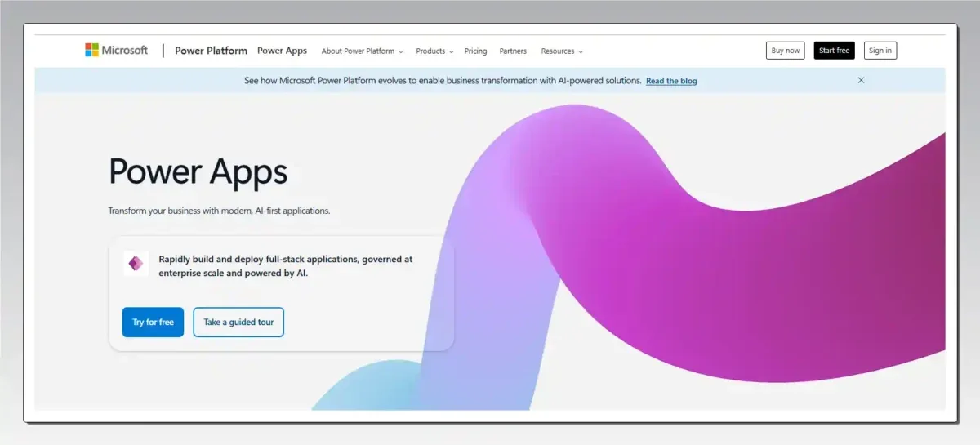980x445 pixels.
Task: Click the banner text about AI-powered solutions
Action: click(x=443, y=81)
